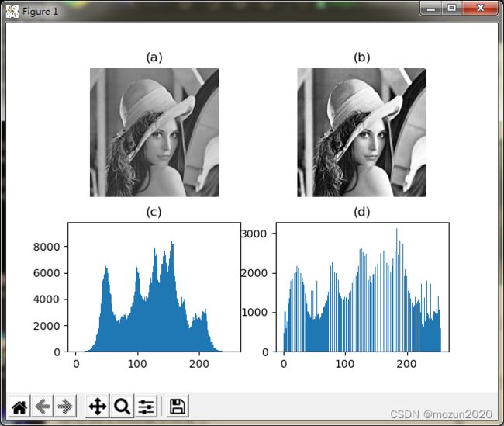504x426 pixels.
Task: Click the original image under (a)
Action: coord(154,132)
